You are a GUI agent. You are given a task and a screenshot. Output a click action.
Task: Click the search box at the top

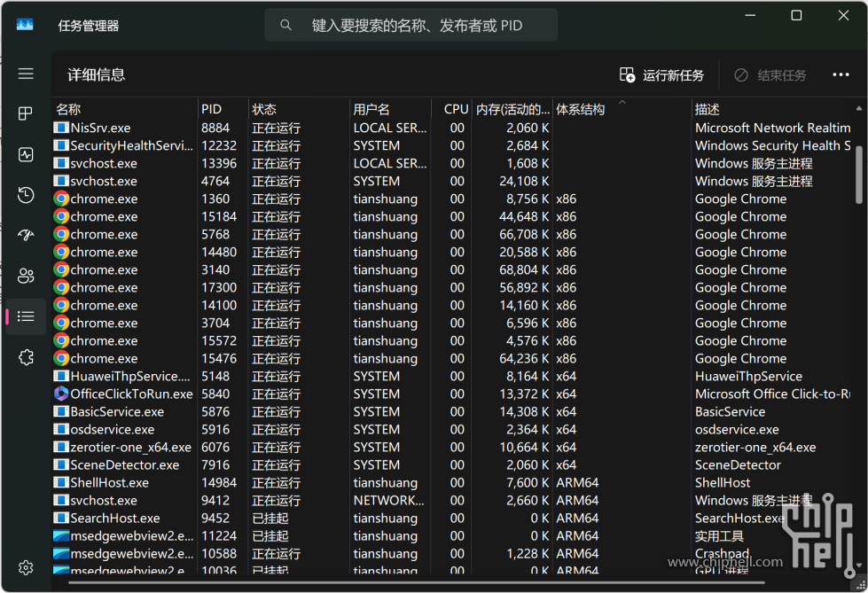411,26
